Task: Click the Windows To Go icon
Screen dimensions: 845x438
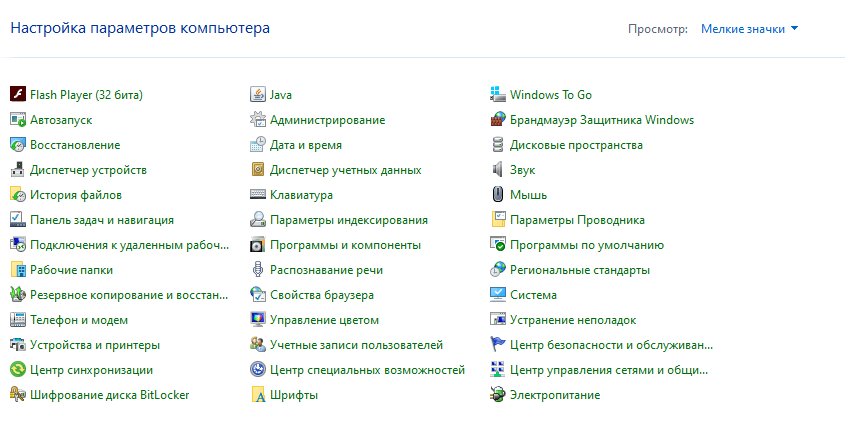Action: 497,95
